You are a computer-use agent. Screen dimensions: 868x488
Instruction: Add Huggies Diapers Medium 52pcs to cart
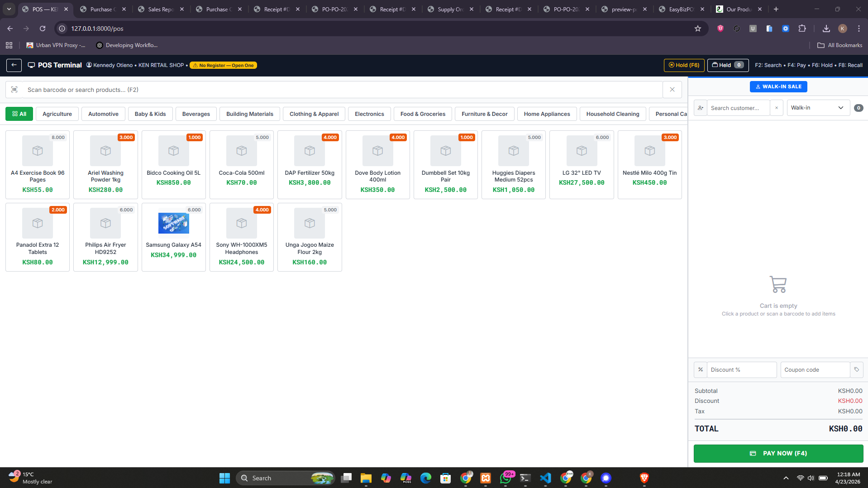pos(514,165)
